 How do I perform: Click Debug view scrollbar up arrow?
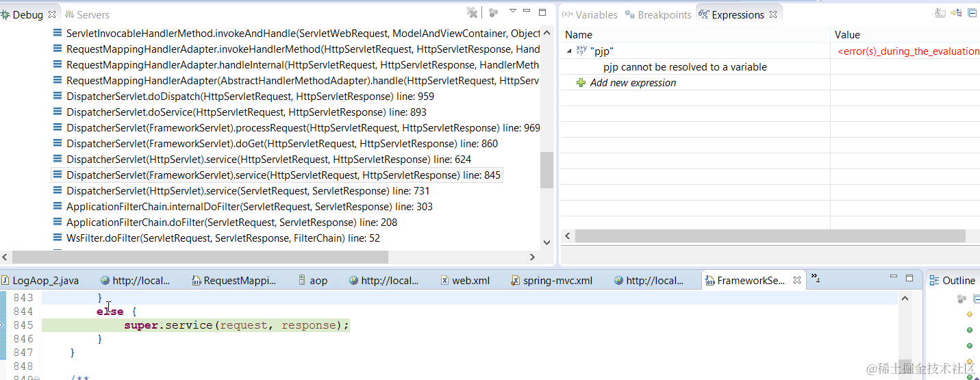click(546, 32)
